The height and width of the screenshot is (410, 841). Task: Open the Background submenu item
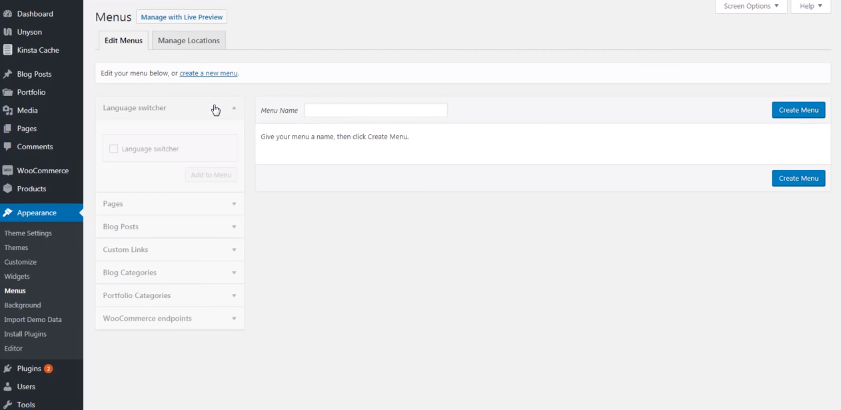[23, 305]
